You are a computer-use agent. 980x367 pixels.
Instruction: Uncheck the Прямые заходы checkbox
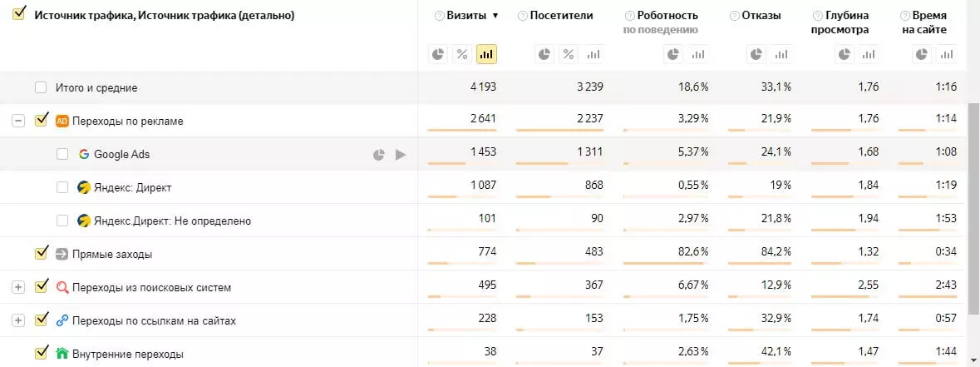coord(42,254)
